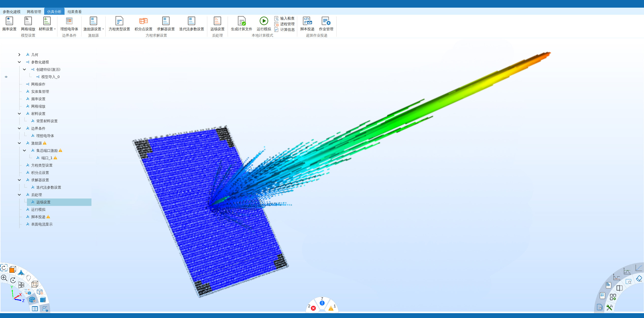Select 表面电流显示 in the tree
Viewport: 644px width, 318px height.
[42, 224]
